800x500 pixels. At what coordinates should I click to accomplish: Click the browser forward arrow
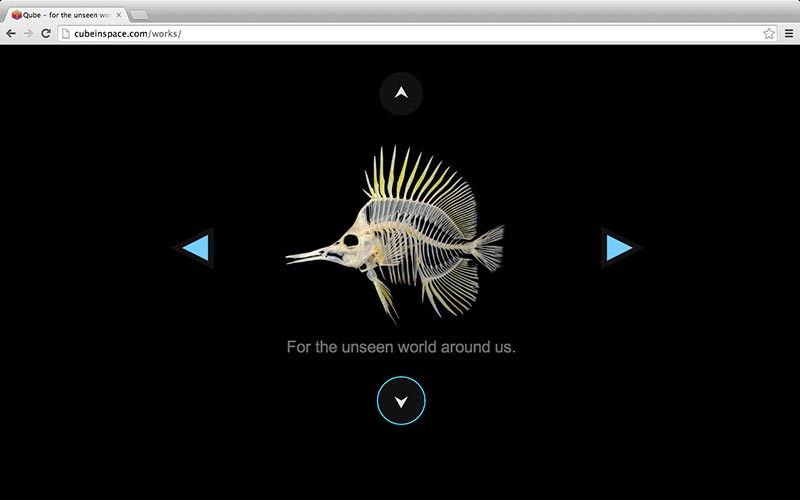(28, 33)
